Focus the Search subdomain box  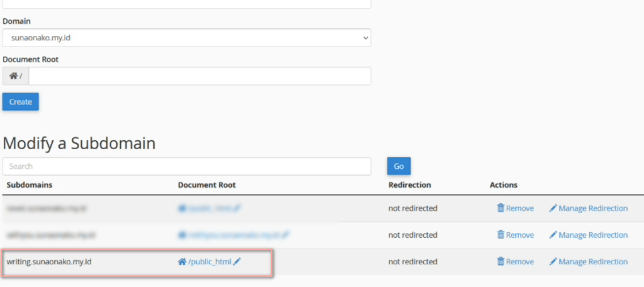coord(186,166)
